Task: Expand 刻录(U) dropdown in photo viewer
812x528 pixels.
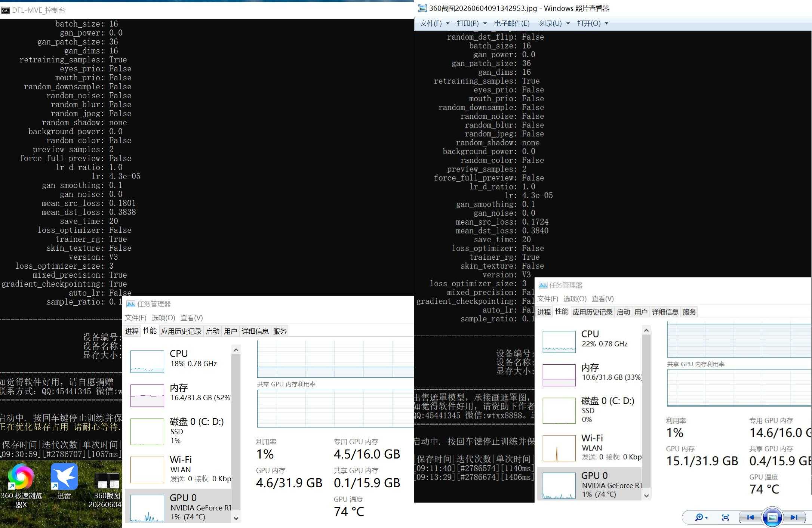Action: point(554,23)
